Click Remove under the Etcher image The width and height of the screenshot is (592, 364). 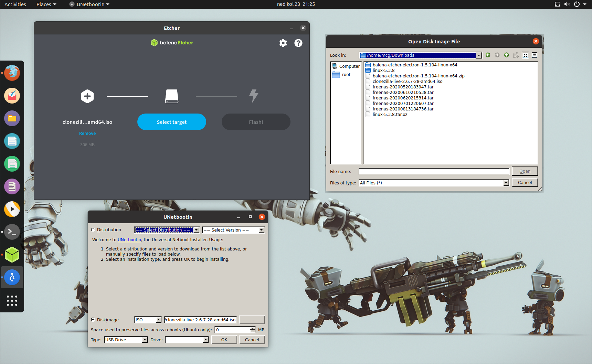point(87,133)
